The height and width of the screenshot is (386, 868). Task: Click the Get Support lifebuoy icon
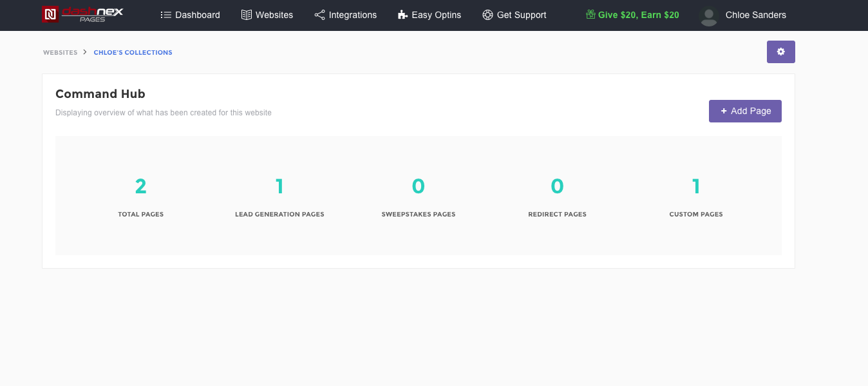tap(487, 15)
